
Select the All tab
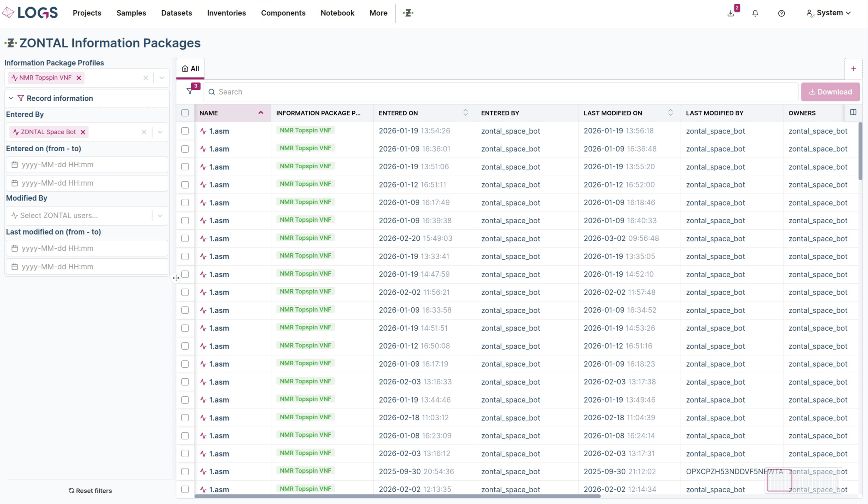[190, 69]
